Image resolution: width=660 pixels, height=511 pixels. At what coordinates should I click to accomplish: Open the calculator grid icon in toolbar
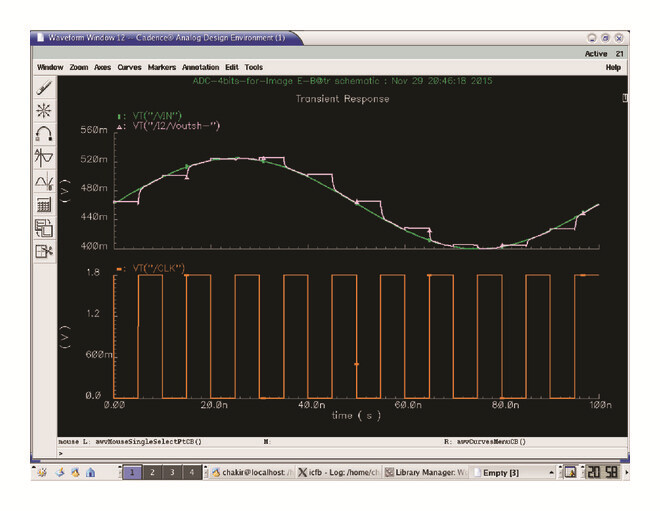(x=44, y=205)
